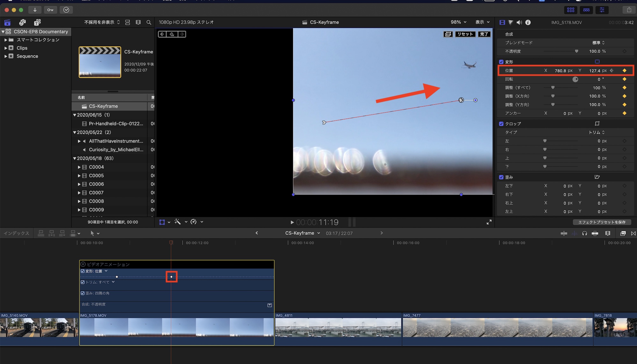
Task: Click the share export icon
Action: coord(629,10)
